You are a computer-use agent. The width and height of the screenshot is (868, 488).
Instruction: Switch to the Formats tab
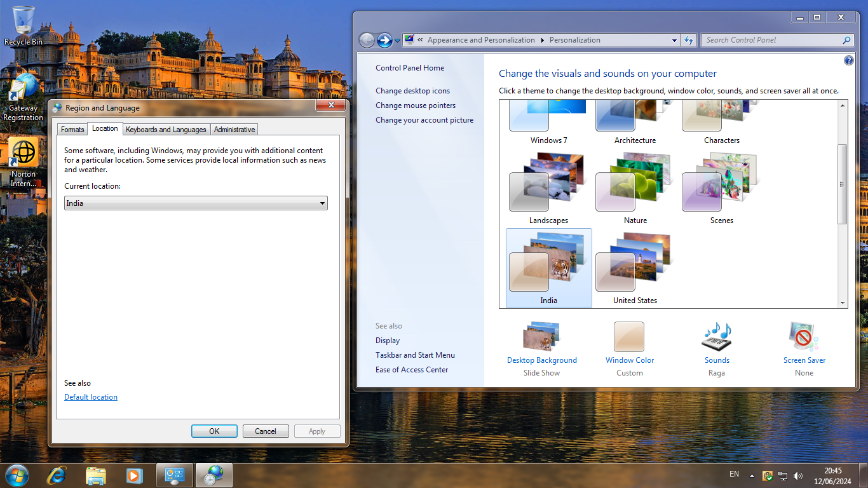pos(72,130)
